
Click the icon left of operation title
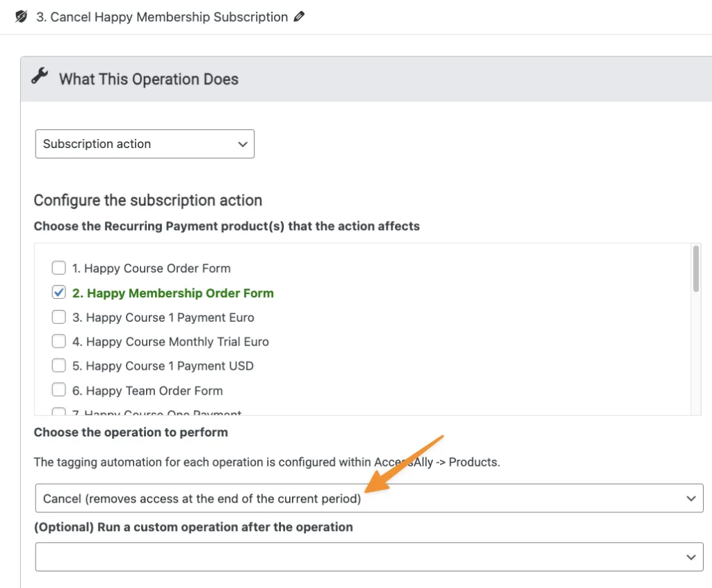[x=22, y=17]
